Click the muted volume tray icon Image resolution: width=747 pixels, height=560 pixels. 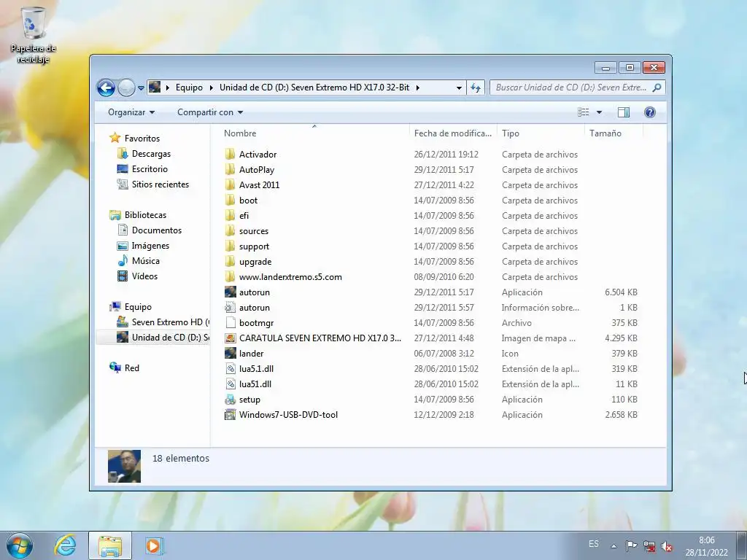coord(667,546)
